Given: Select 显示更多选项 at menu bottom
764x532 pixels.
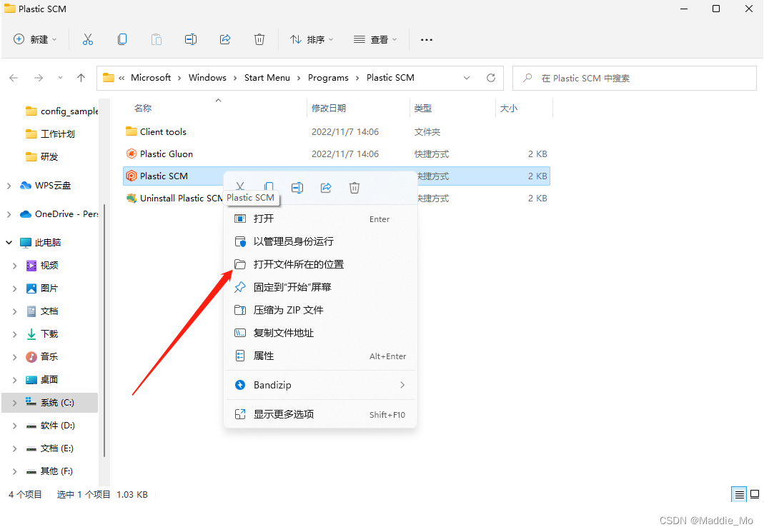Looking at the screenshot, I should pos(321,414).
